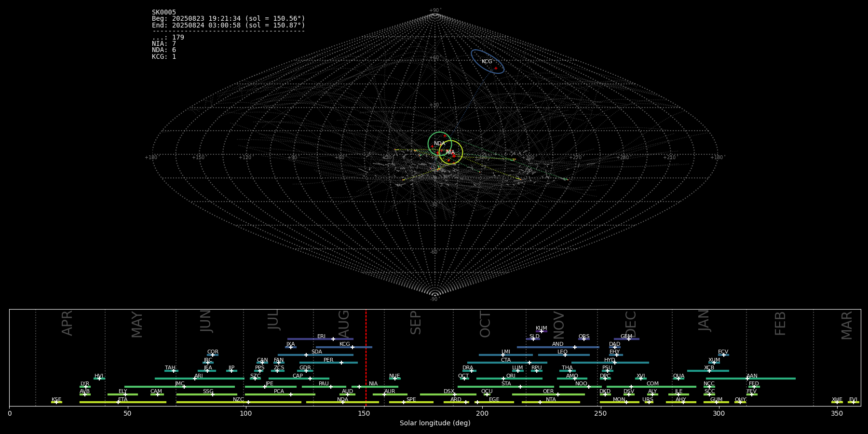Click the 'Solar longitude (deg)' axis title

[x=435, y=423]
